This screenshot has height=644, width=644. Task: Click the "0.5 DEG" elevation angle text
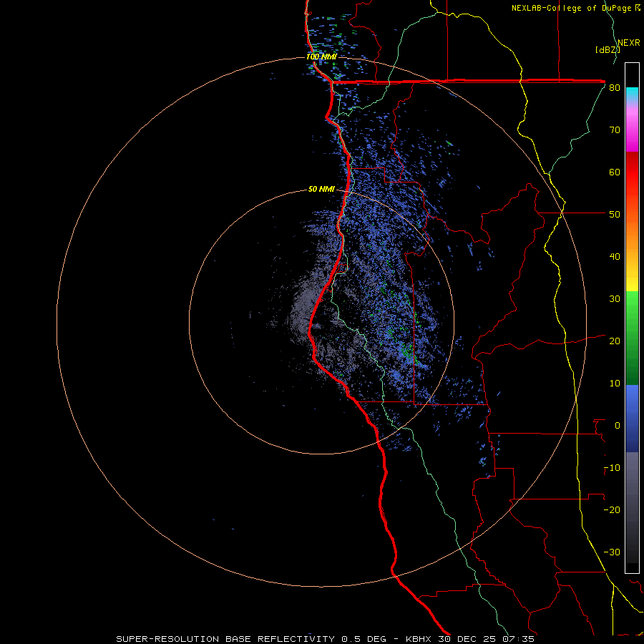pos(364,639)
